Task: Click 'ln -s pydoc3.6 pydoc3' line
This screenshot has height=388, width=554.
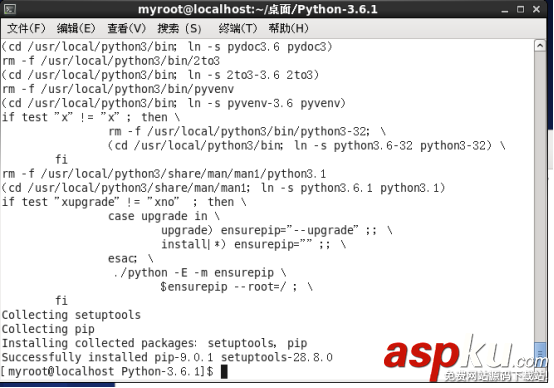Action: [167, 47]
